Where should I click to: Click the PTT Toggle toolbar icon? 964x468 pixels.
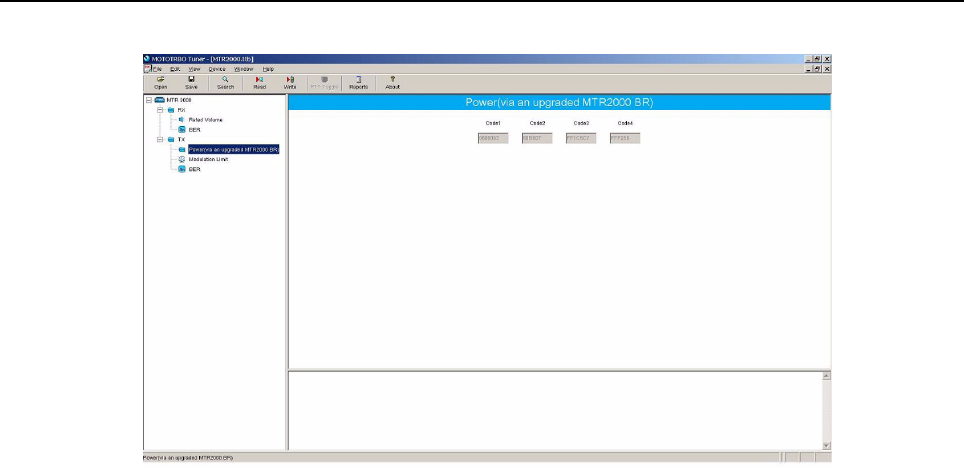coord(325,79)
